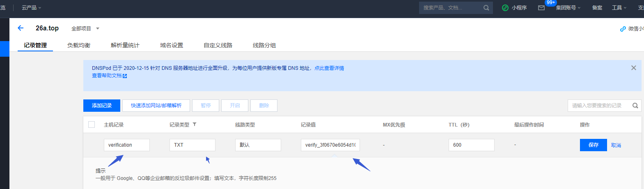Screen dimensions: 644x189
Task: Click the 最后操作时间 column header
Action: tap(529, 125)
